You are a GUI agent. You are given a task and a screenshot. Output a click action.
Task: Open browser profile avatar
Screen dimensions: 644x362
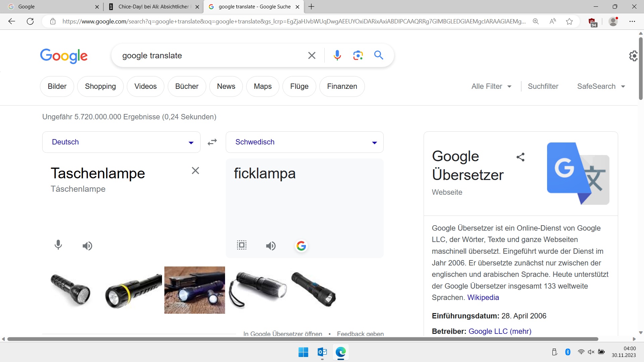tap(613, 21)
